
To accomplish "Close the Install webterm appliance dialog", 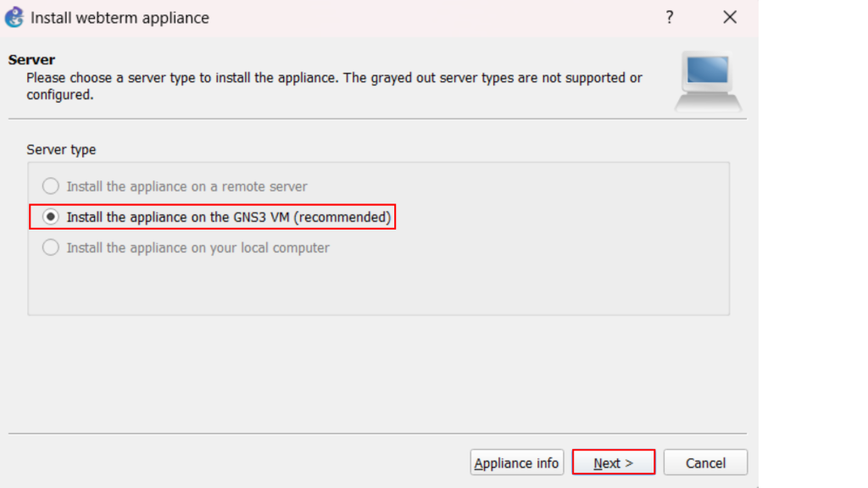I will [x=729, y=17].
